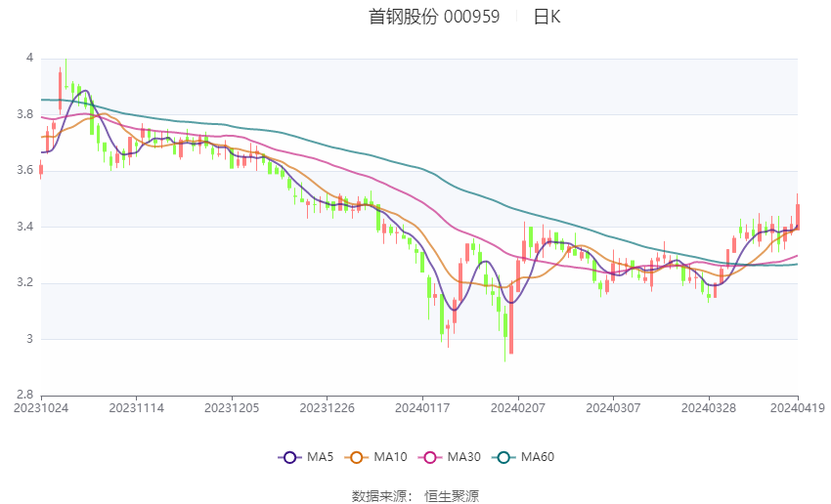The image size is (831, 504).
Task: Click the y-axis value 3.4
Action: tap(24, 227)
